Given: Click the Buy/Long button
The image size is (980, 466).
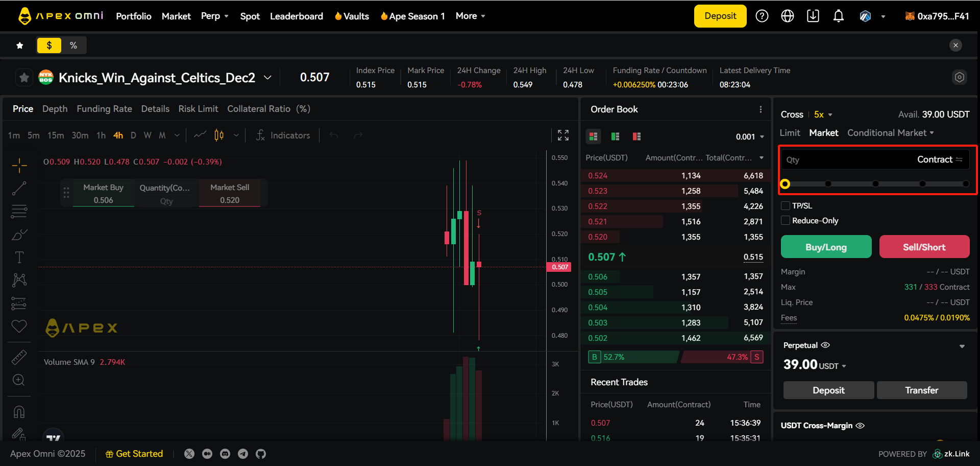Looking at the screenshot, I should (x=826, y=247).
